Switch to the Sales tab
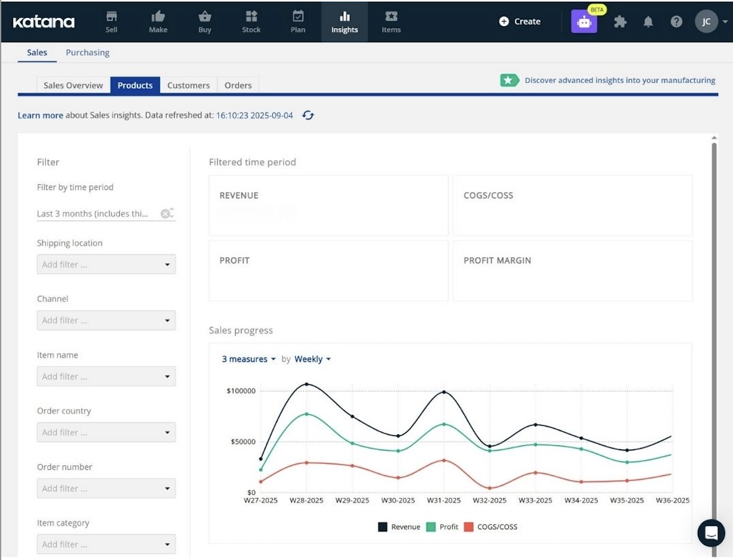Screen dimensions: 733x560 pos(37,52)
